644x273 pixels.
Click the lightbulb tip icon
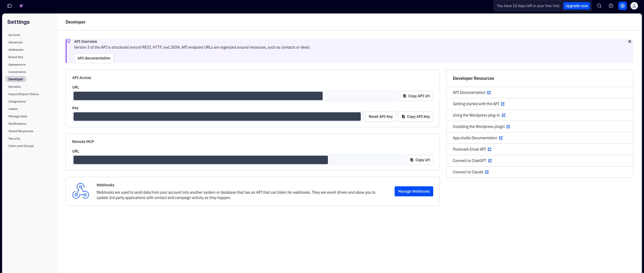[69, 41]
